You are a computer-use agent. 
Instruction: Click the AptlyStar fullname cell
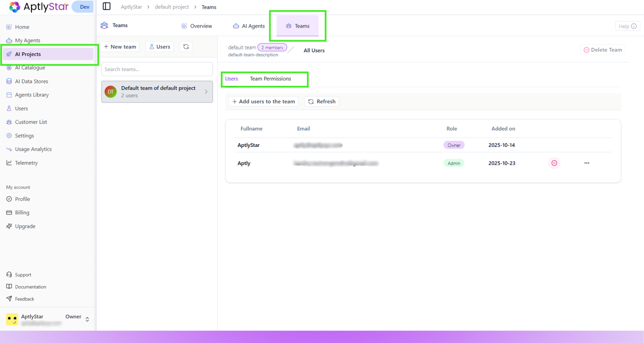[x=249, y=145]
